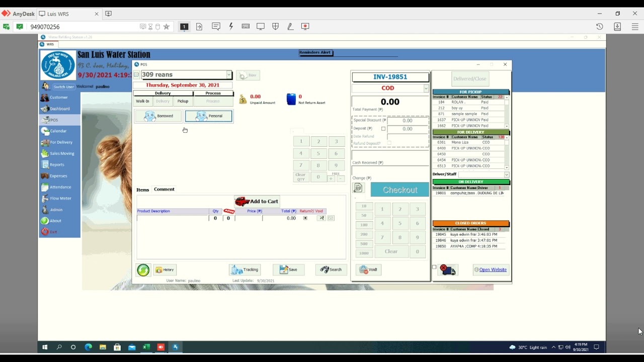Screen dimensions: 644x362
Task: Open Reports from the sidebar
Action: 59,164
